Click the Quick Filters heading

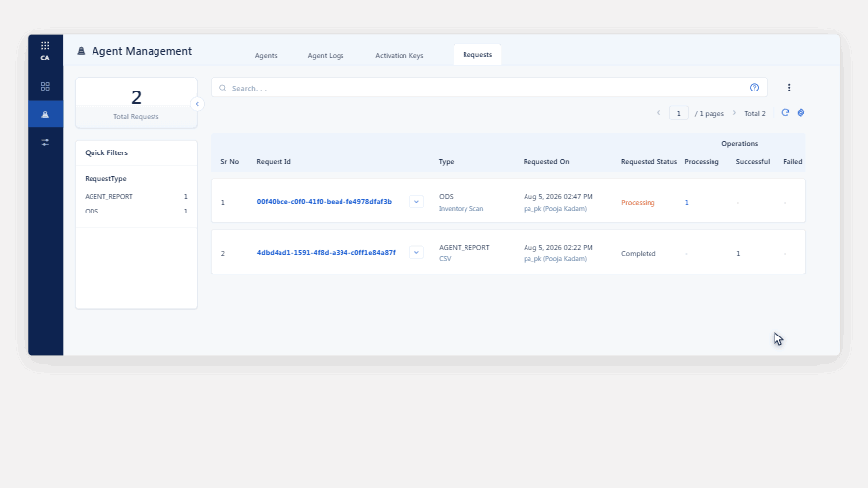point(106,152)
